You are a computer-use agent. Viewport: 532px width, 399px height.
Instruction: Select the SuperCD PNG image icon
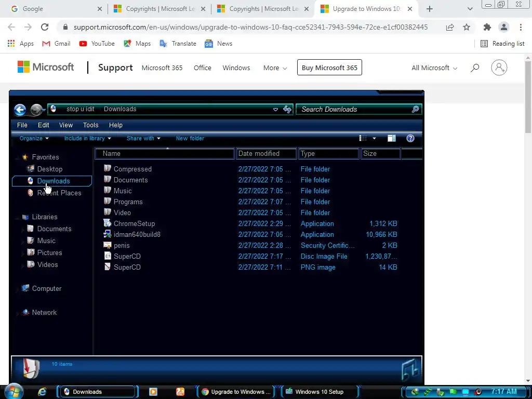click(107, 267)
